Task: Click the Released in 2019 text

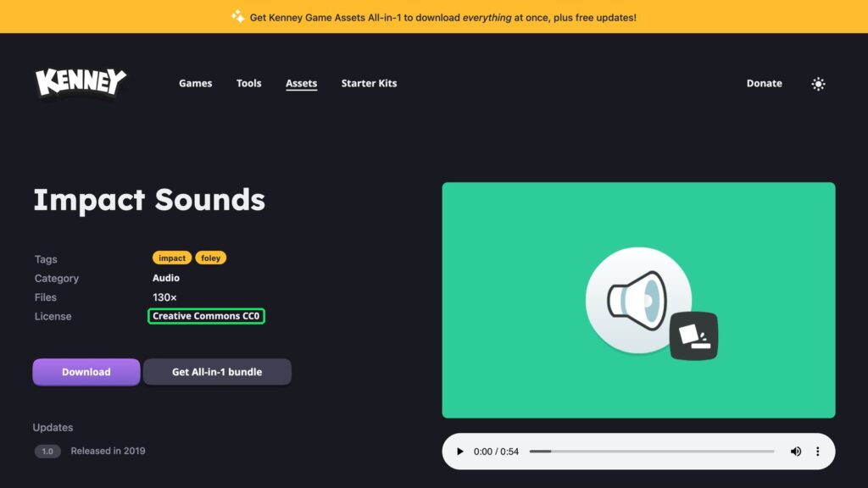Action: (x=108, y=451)
